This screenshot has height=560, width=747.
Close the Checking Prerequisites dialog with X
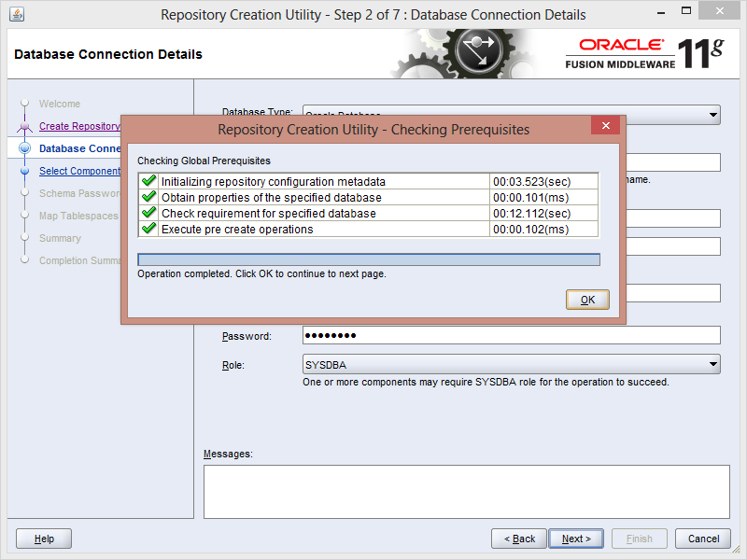(605, 126)
